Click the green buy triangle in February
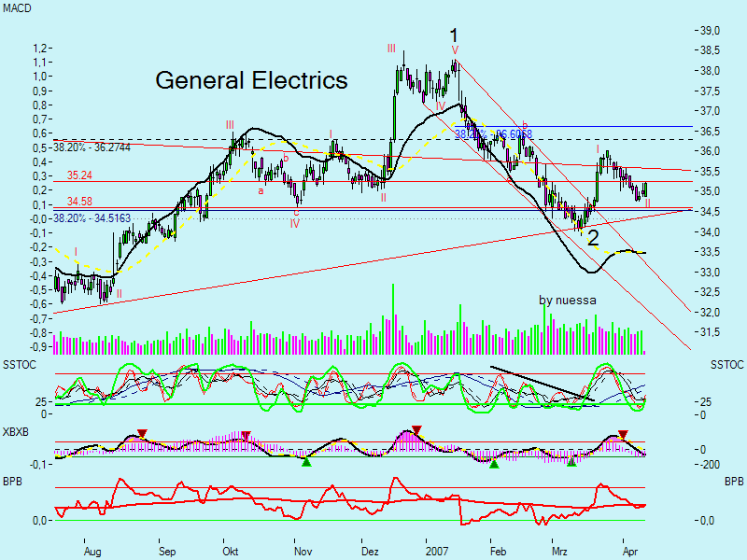The image size is (747, 560). 495,464
